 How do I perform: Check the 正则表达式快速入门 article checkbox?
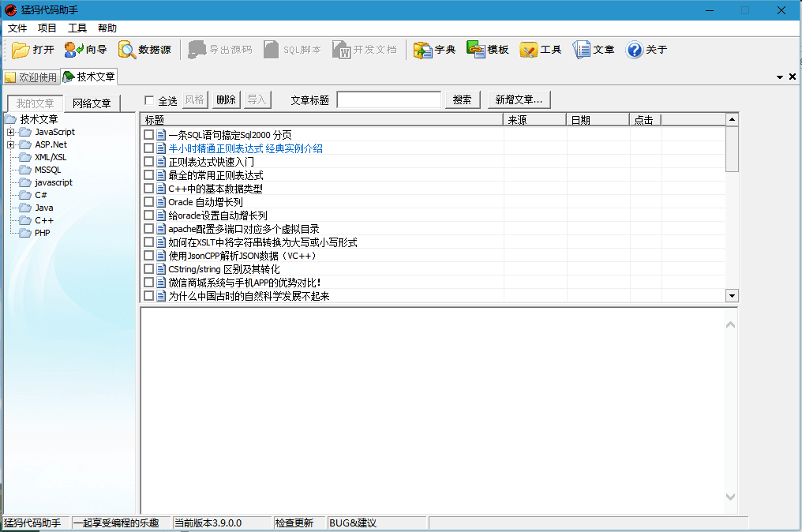coord(148,162)
